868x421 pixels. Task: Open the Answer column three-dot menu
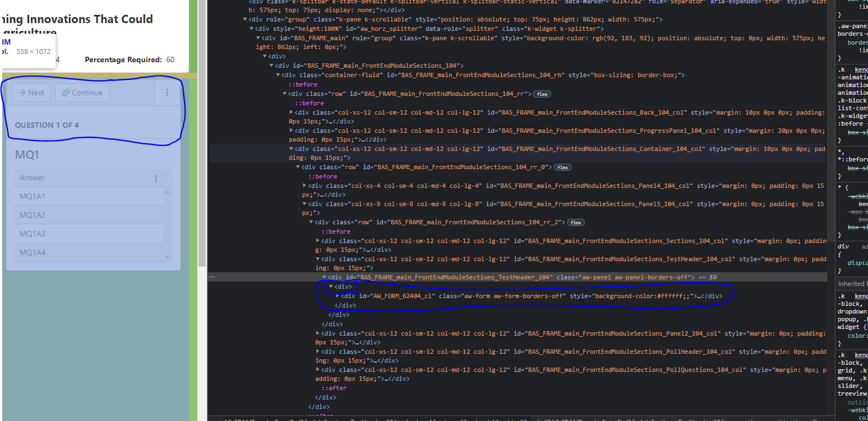click(156, 179)
